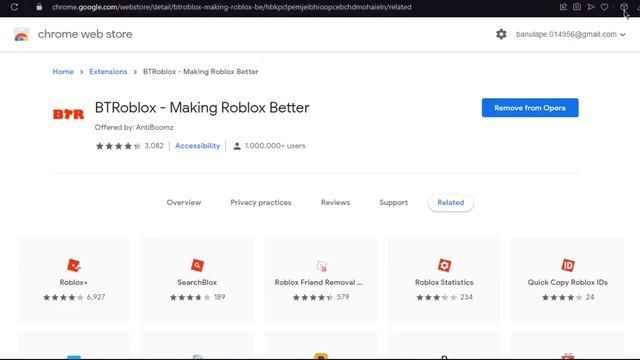
Task: Open the SearchBlox magnifier icon
Action: click(x=197, y=265)
